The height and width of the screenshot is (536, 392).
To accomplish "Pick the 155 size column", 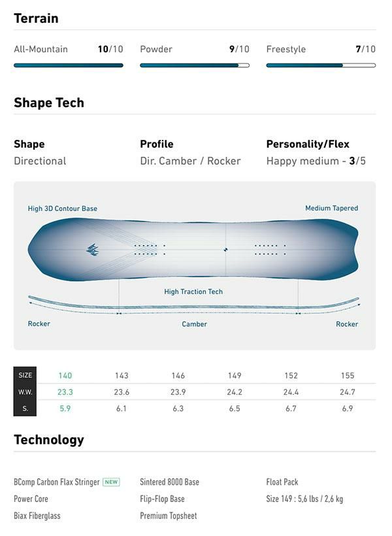I will click(x=348, y=375).
